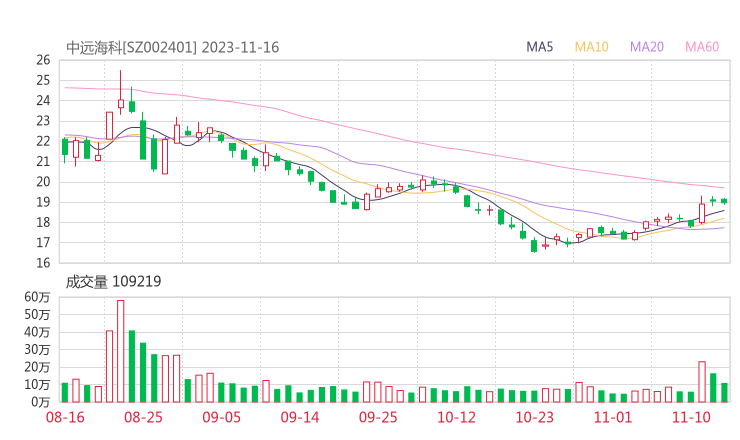Click the 10-12 date label

coord(456,417)
